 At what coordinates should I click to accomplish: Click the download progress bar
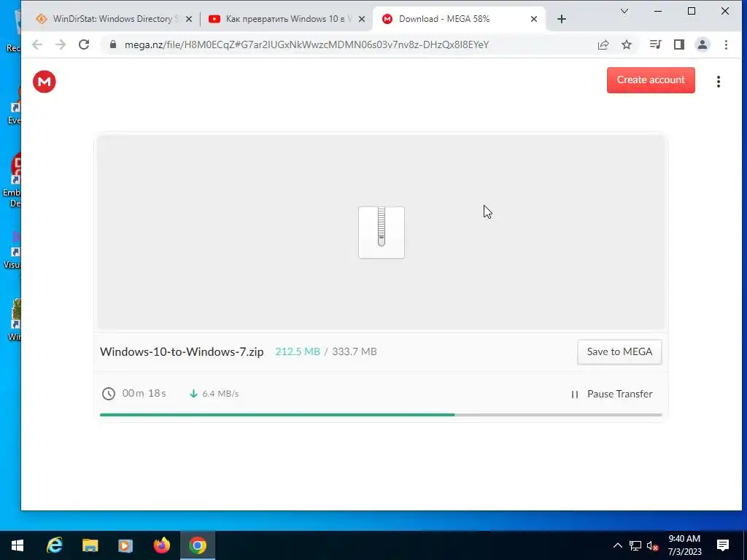381,415
